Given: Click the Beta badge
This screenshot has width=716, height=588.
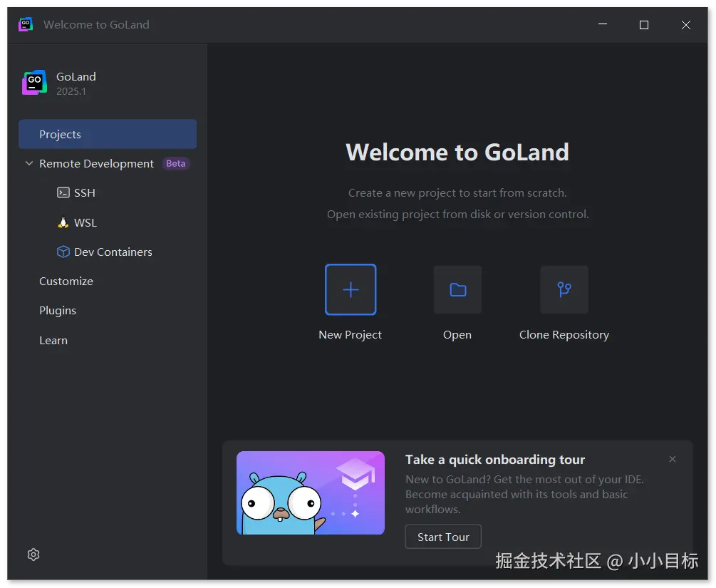Looking at the screenshot, I should [176, 163].
